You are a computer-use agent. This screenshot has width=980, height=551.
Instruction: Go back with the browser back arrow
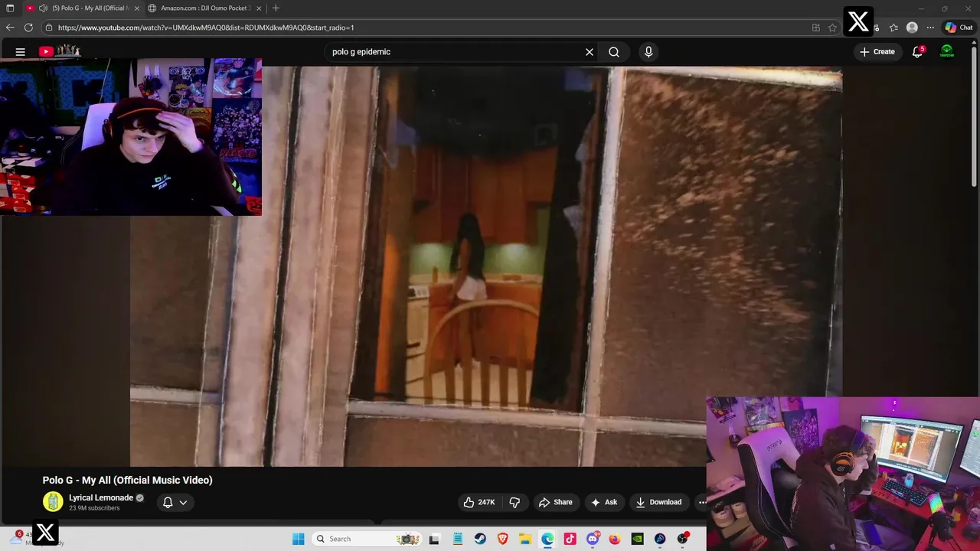[10, 28]
